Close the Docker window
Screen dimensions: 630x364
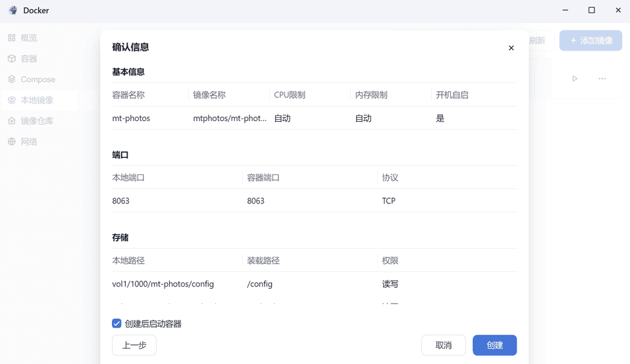point(618,10)
